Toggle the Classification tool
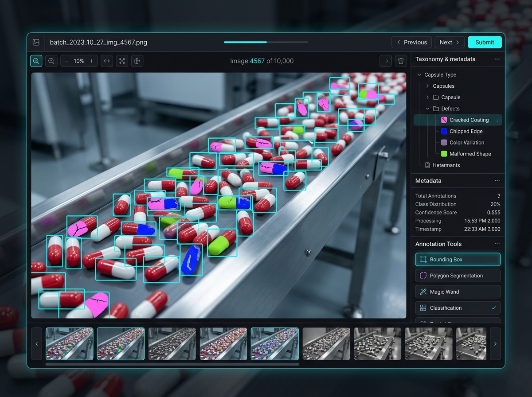 click(x=458, y=308)
